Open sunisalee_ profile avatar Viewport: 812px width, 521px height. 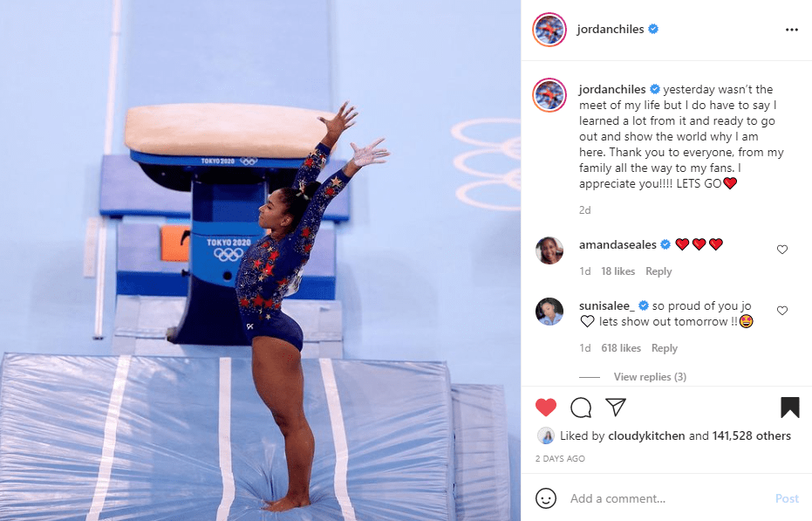click(x=549, y=311)
